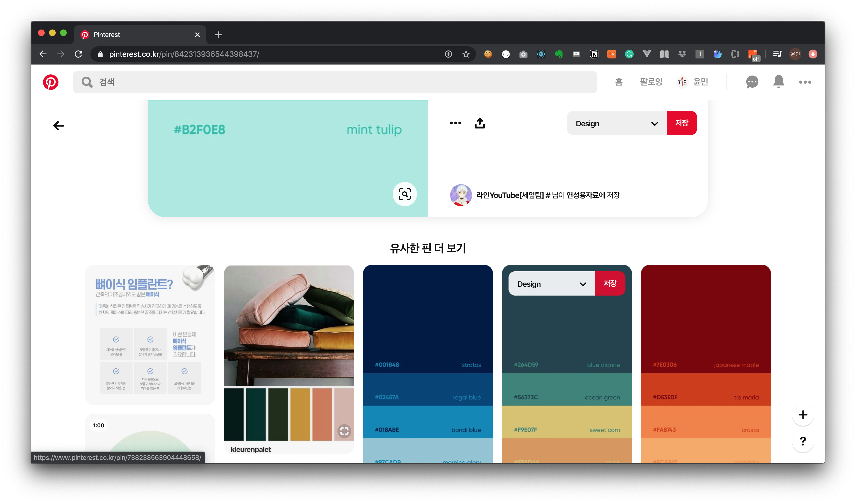856x504 pixels.
Task: Bookmark page with the star icon
Action: coord(466,54)
